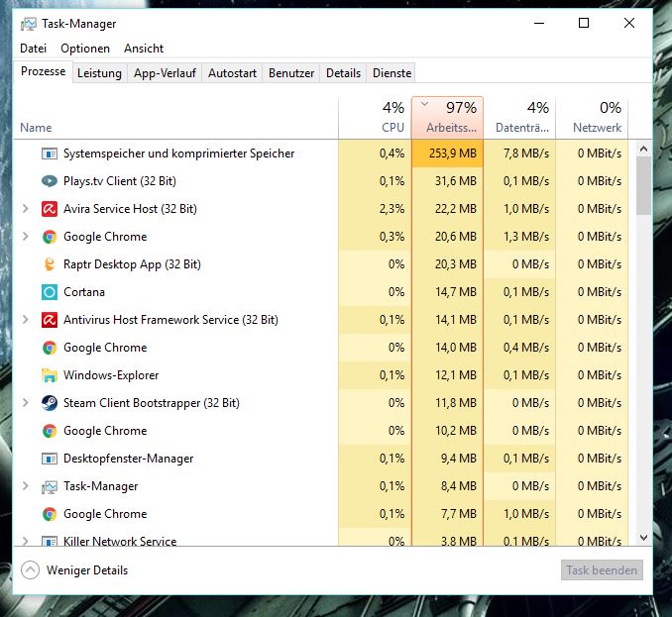
Task: Click Chrome icon in the 10,2 MB row
Action: 50,431
